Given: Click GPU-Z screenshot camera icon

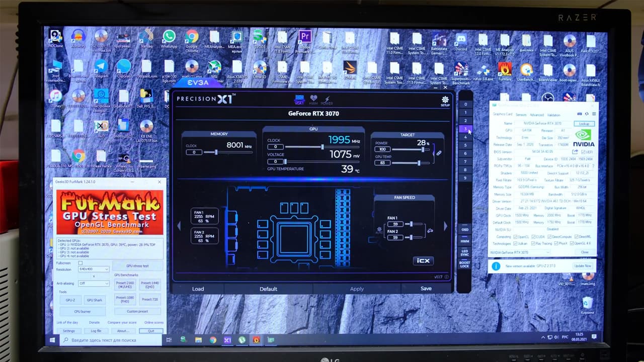Looking at the screenshot, I should [580, 114].
